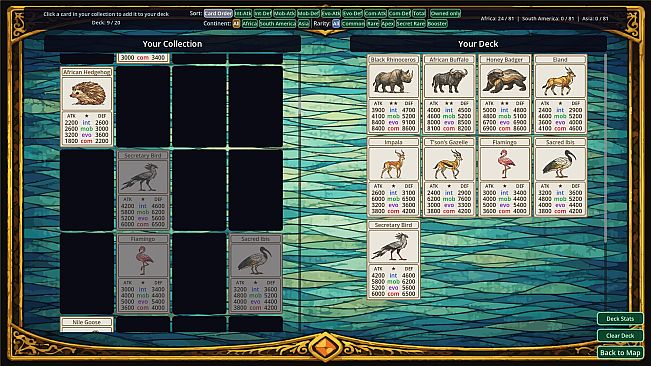Viewport: 651px width, 366px height.
Task: Click the Clear Deck button
Action: coord(620,336)
